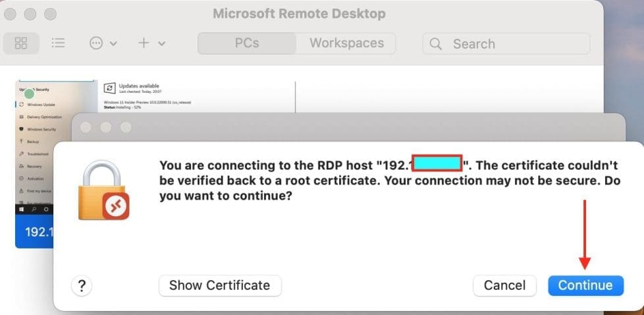
Task: Continue connecting to the RDP host
Action: 585,285
